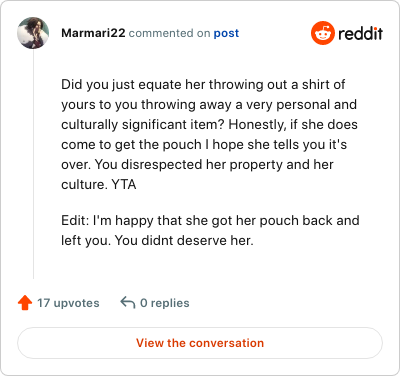
Task: Click the 'commented on' label text
Action: (169, 33)
